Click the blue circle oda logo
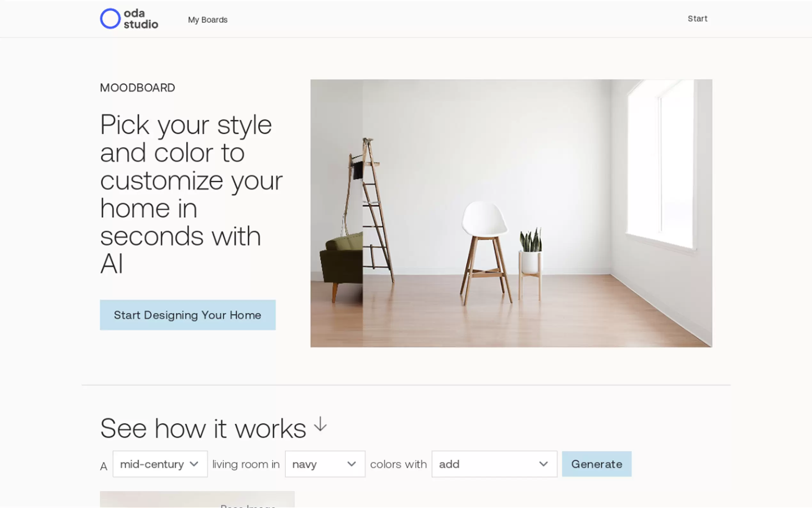Viewport: 812px width, 508px height. point(110,19)
